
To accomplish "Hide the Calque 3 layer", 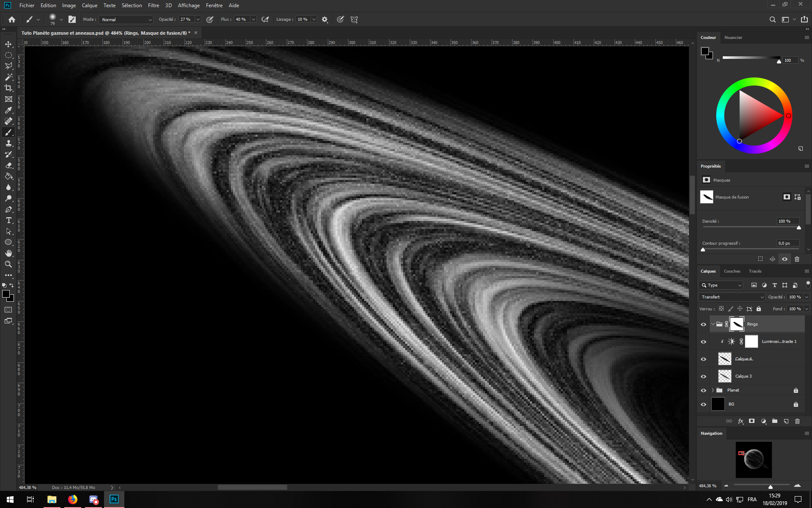I will (703, 376).
